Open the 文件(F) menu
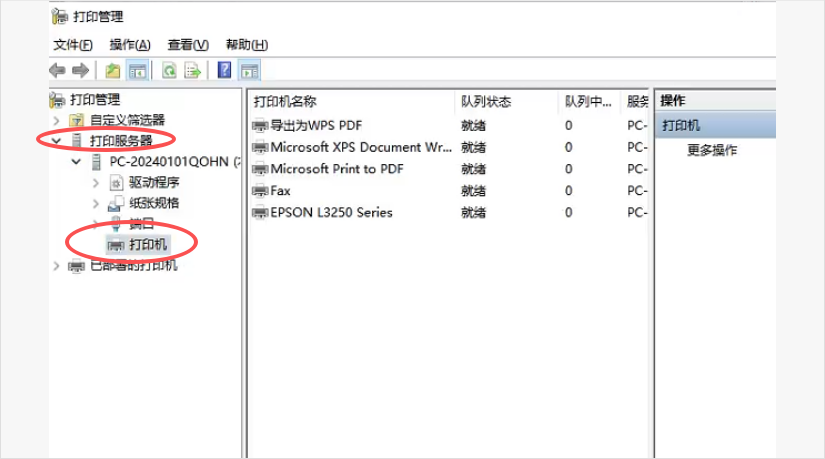The image size is (825, 459). click(x=73, y=45)
